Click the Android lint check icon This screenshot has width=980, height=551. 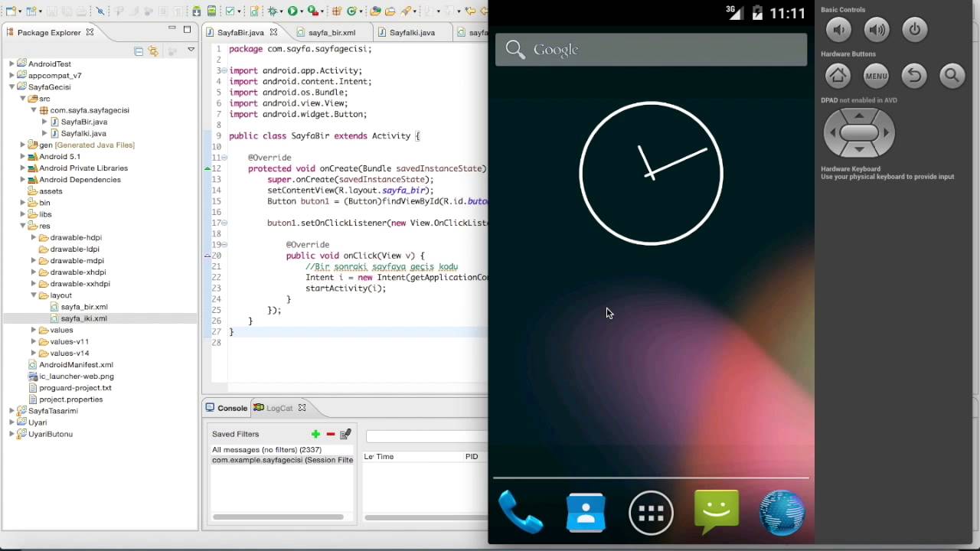click(x=230, y=11)
